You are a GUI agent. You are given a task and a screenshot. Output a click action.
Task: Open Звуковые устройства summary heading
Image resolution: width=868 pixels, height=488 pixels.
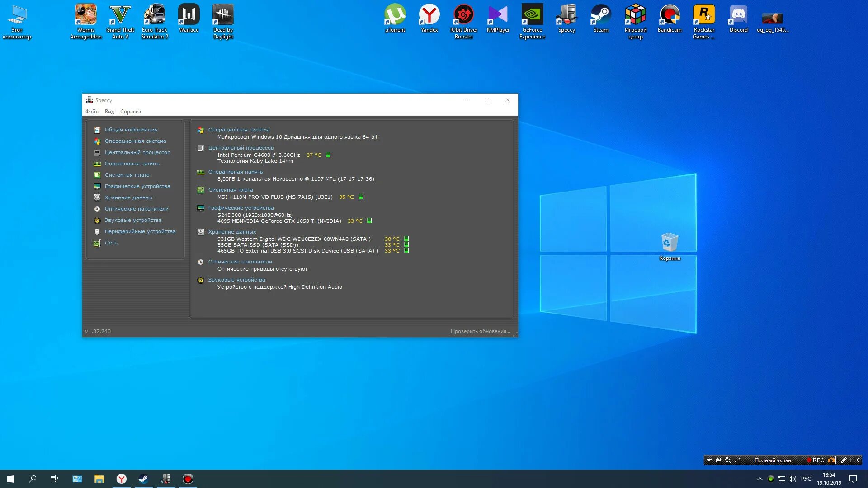coord(236,280)
